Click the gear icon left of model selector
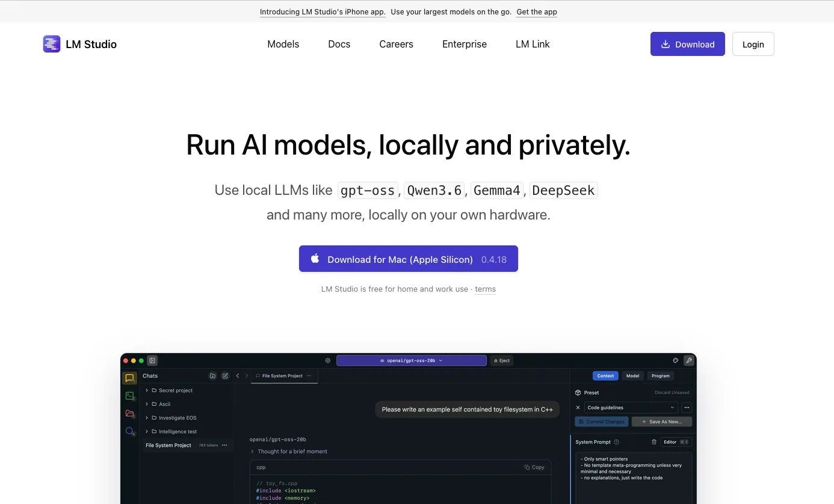The height and width of the screenshot is (504, 834). [328, 361]
